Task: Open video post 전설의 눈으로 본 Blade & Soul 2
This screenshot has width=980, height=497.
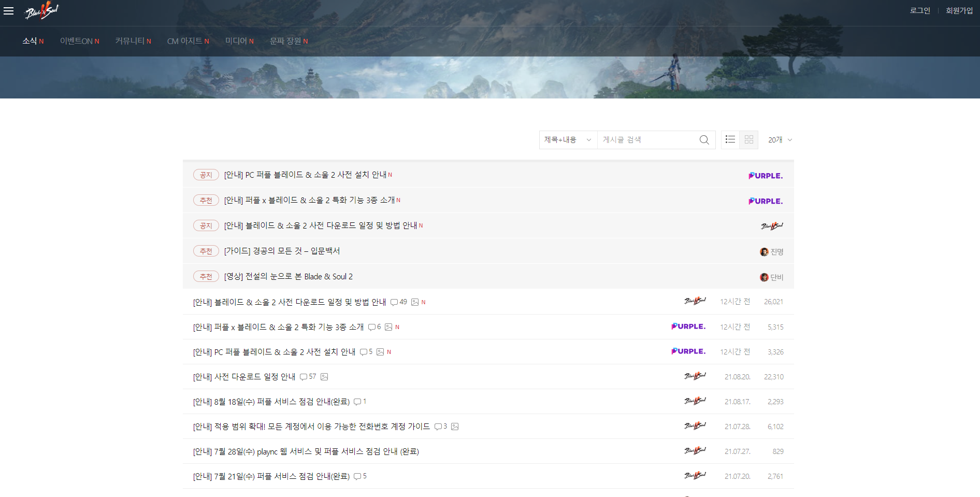Action: (289, 277)
